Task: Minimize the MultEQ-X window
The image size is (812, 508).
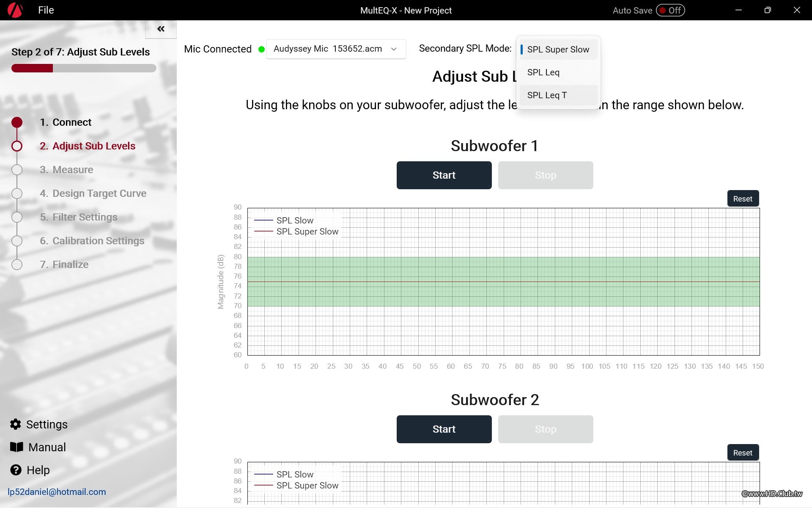Action: tap(738, 10)
